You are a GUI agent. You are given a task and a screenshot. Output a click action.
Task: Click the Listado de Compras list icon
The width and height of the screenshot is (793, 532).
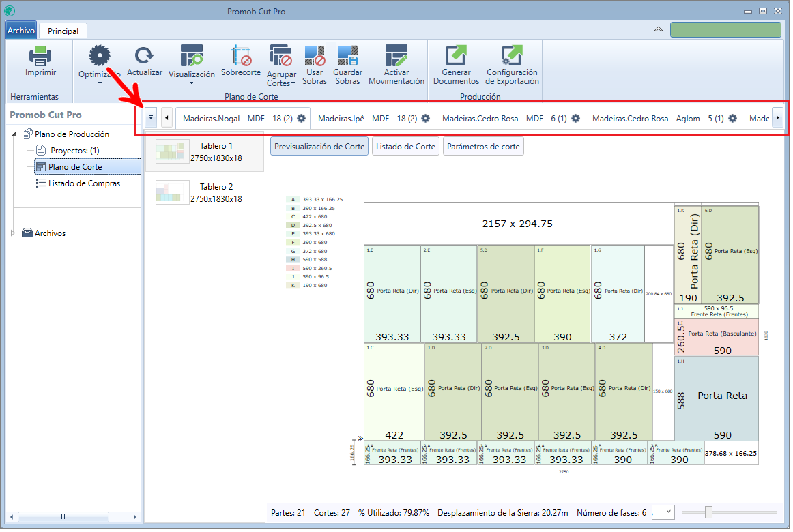pos(41,183)
